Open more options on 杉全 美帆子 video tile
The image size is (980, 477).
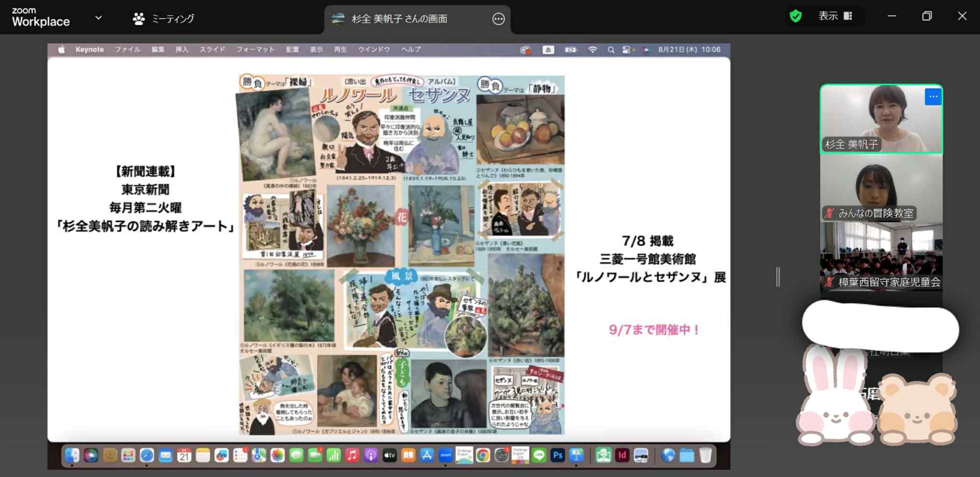pos(933,97)
